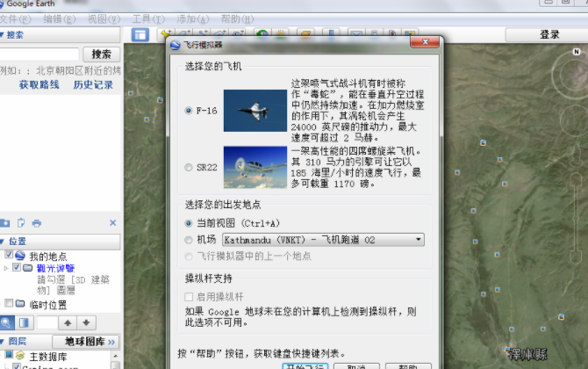Click the add polygon toolbar icon

tap(185, 33)
